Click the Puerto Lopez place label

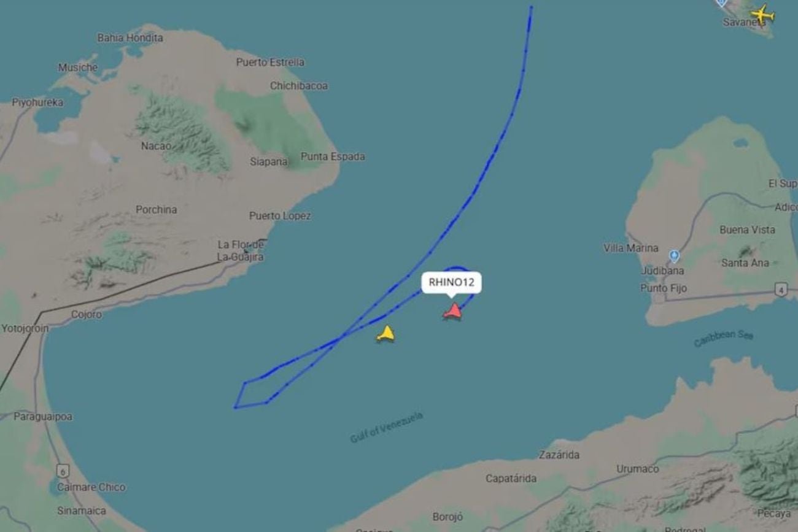point(280,216)
